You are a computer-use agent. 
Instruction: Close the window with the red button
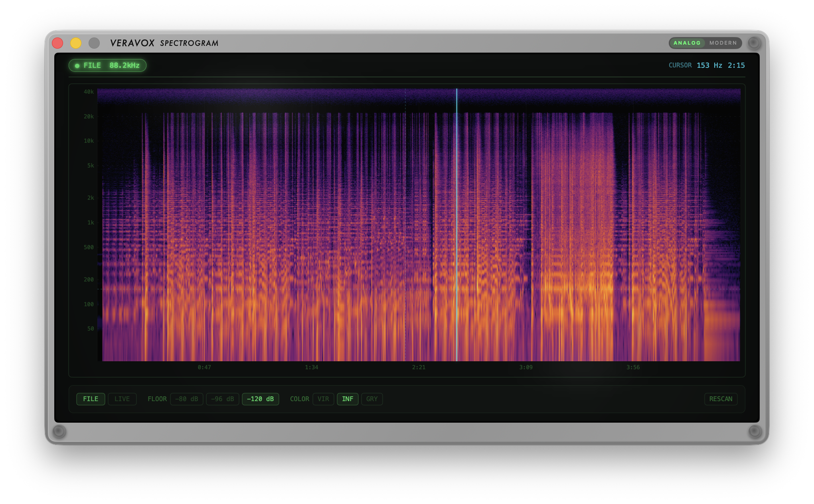coord(57,43)
